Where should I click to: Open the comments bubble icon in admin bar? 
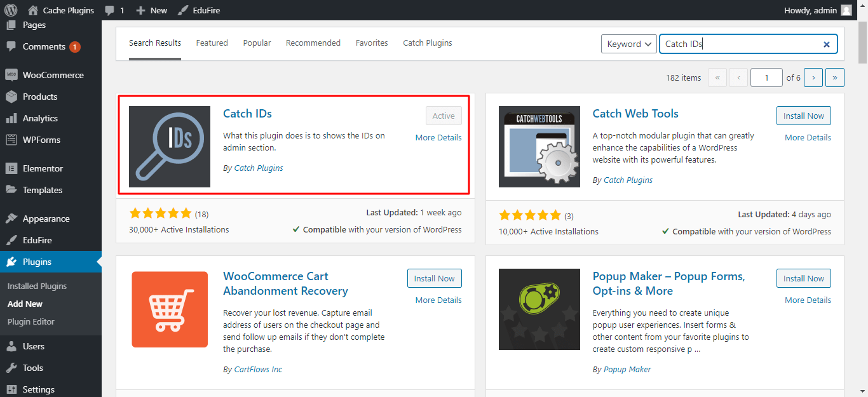tap(110, 10)
